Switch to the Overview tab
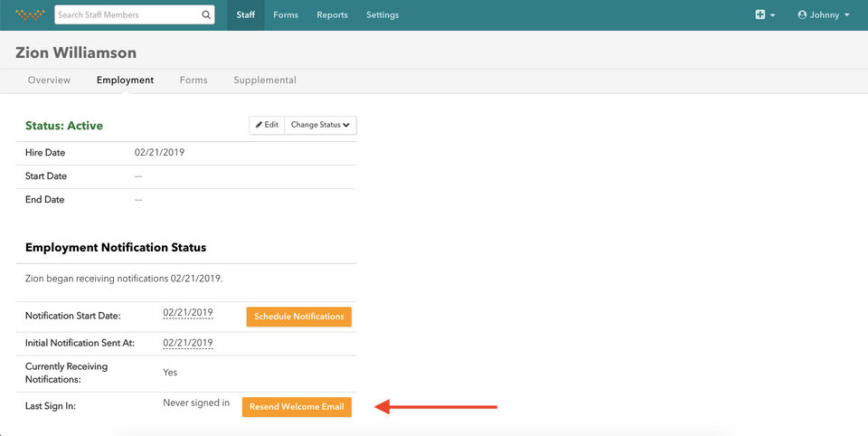The width and height of the screenshot is (868, 436). click(49, 81)
